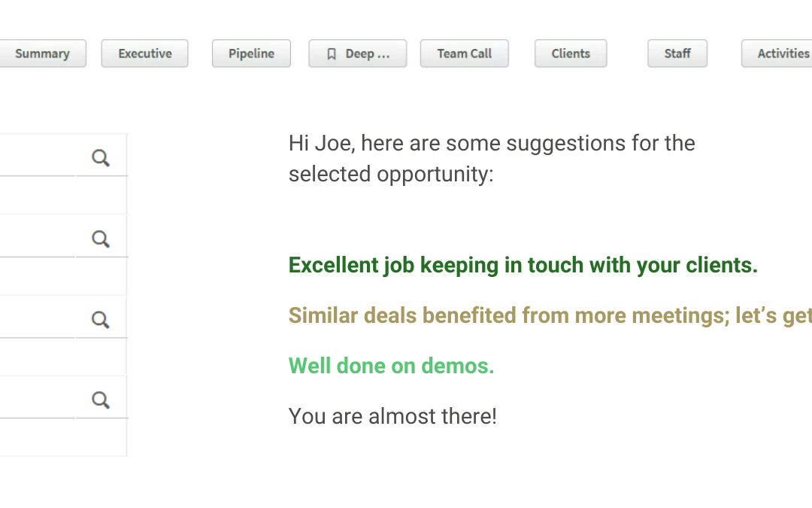Click the "You are almost there!" text
The width and height of the screenshot is (812, 508).
[392, 416]
